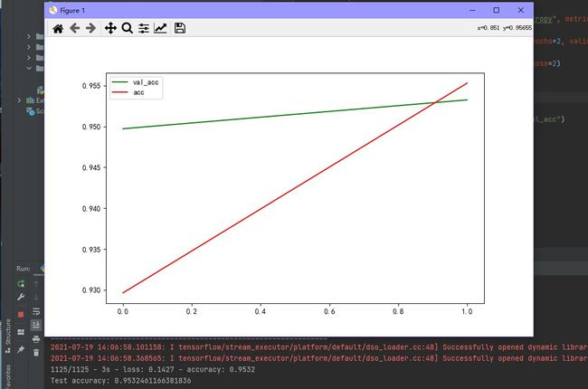Viewport: 588px width, 389px height.
Task: Activate the Pan axes tool
Action: [110, 28]
